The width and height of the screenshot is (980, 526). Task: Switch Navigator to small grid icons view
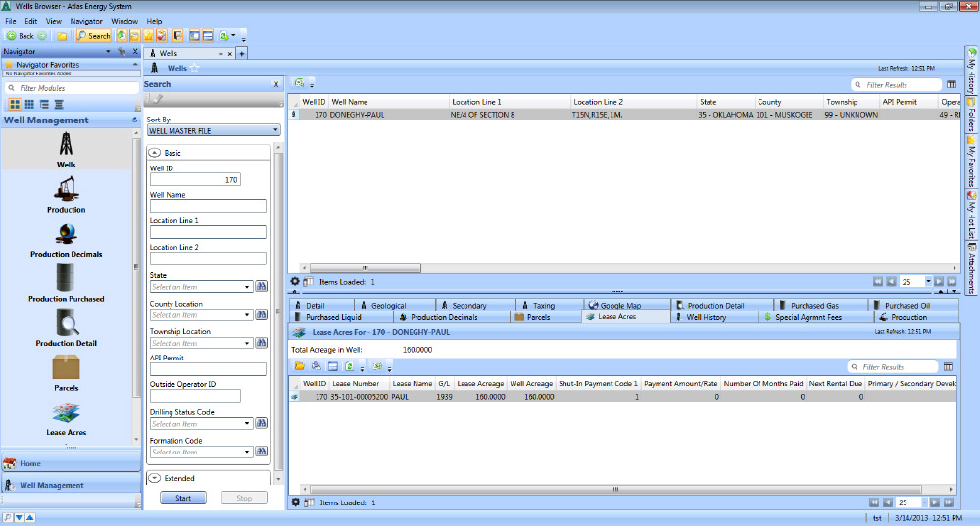[29, 105]
